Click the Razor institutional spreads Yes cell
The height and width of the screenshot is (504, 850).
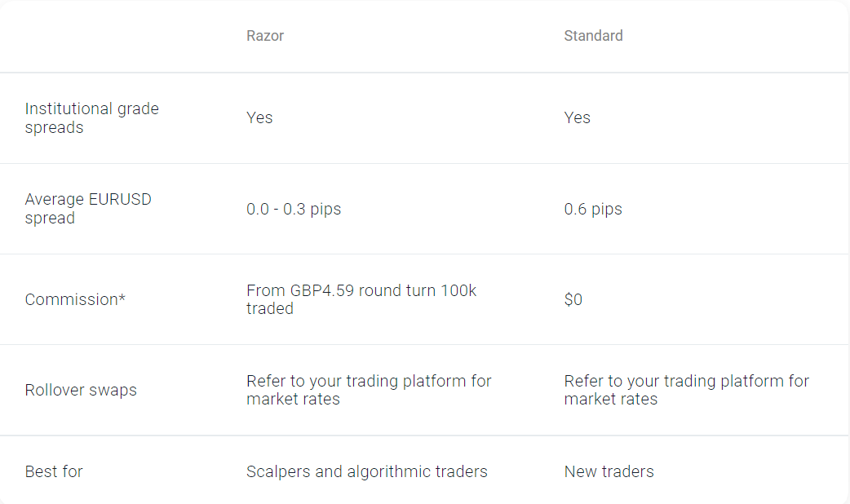[x=259, y=117]
